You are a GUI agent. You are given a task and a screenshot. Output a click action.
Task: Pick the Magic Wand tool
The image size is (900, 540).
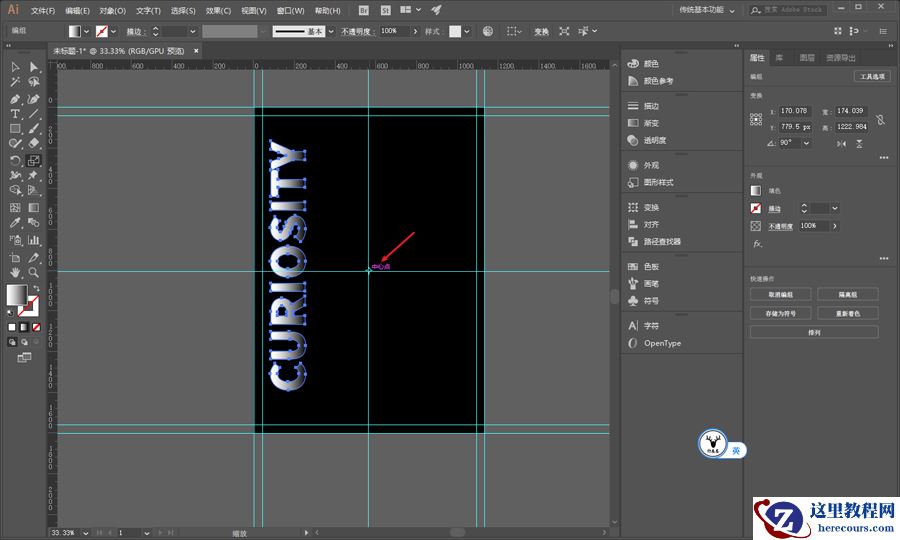coord(16,82)
